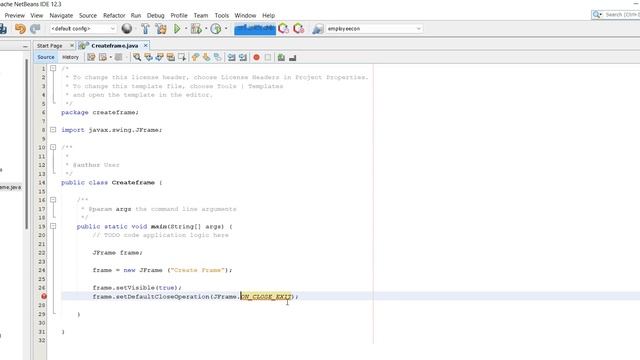Click the Build Project hammer icon
The image size is (640, 360).
(x=145, y=29)
